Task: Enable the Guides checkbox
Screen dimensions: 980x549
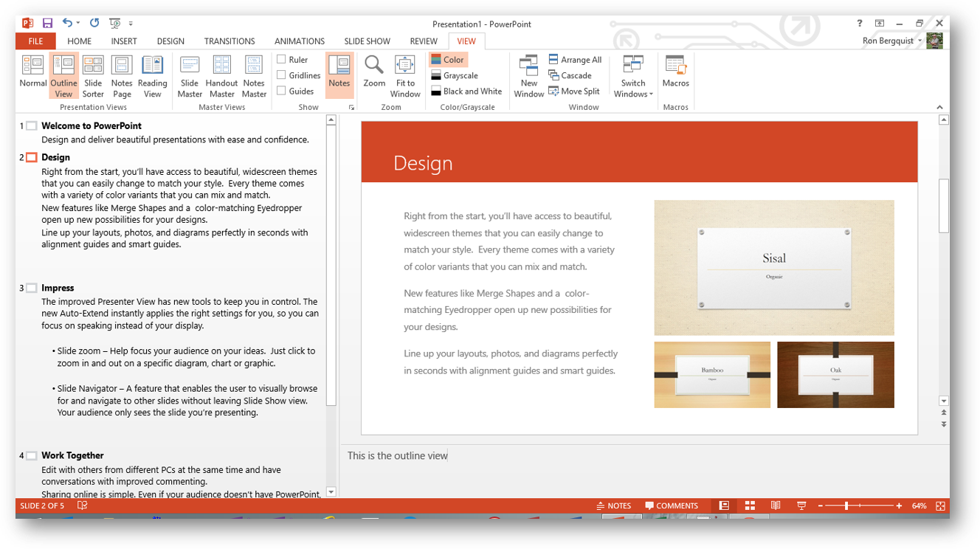Action: [281, 91]
